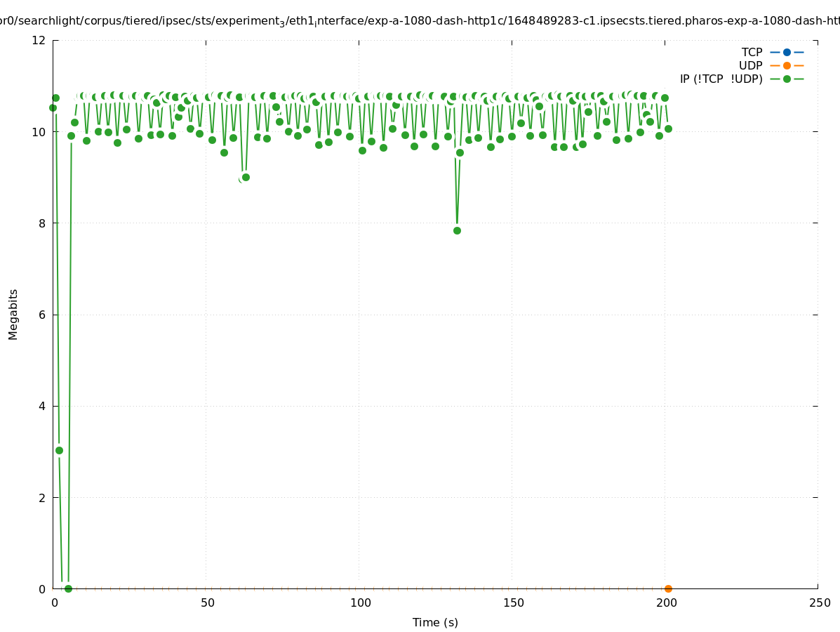
Task: Click the green dip point near 9 Megabits
Action: point(246,177)
